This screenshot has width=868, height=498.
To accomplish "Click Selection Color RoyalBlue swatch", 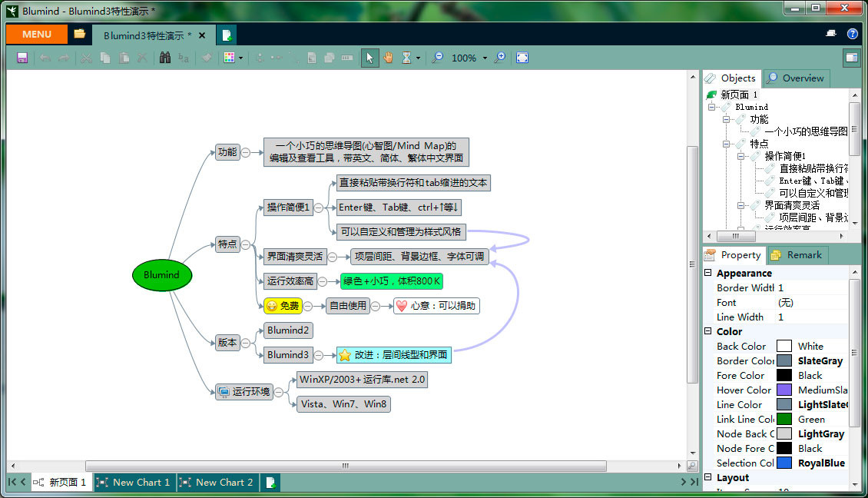I will [x=784, y=463].
